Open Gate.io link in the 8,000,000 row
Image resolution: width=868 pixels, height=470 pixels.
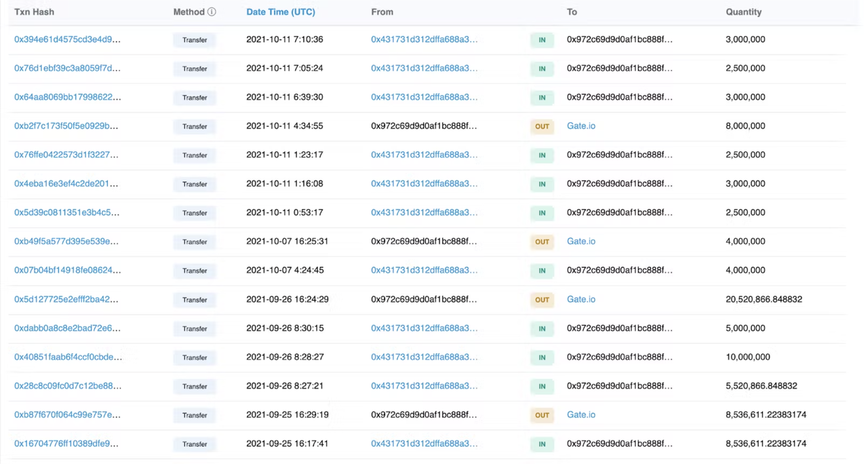(581, 126)
